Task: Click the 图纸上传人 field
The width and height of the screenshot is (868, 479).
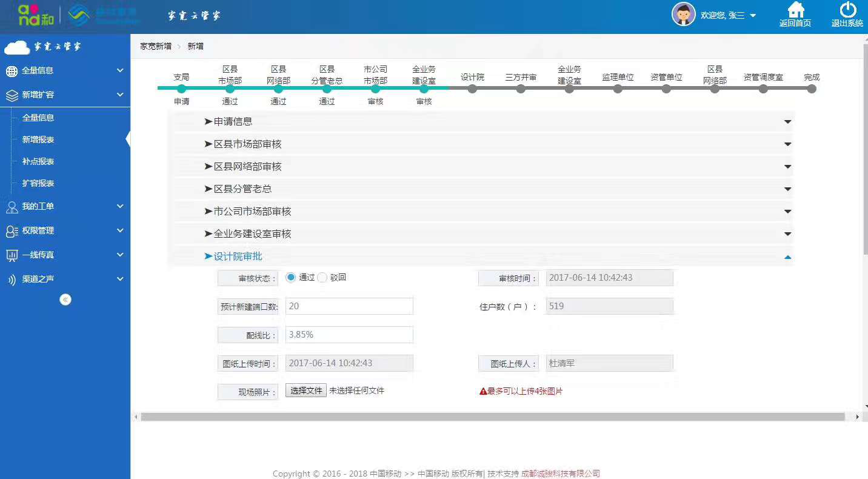Action: pos(610,363)
